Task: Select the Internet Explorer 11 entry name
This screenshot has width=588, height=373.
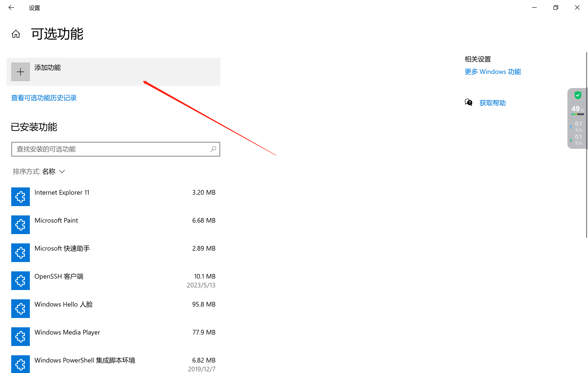Action: pyautogui.click(x=62, y=193)
